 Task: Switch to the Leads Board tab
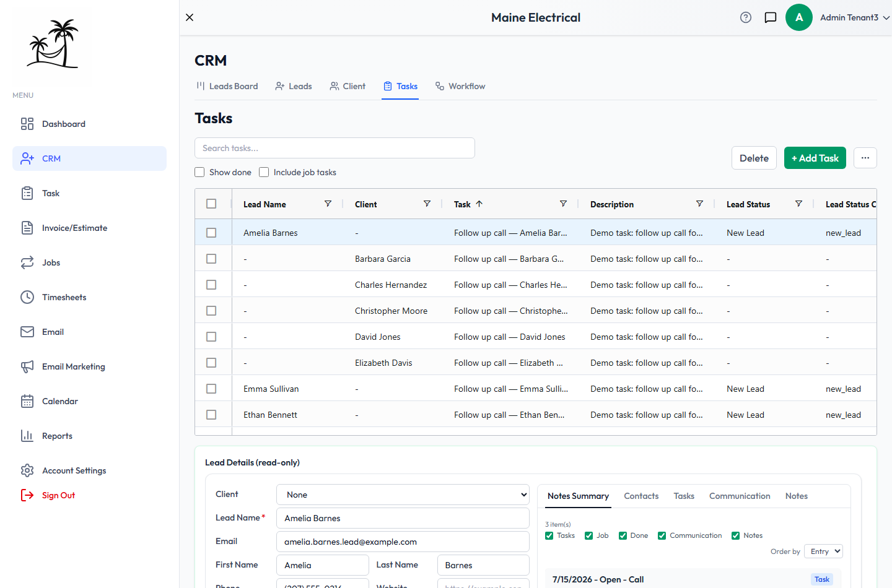(x=227, y=86)
